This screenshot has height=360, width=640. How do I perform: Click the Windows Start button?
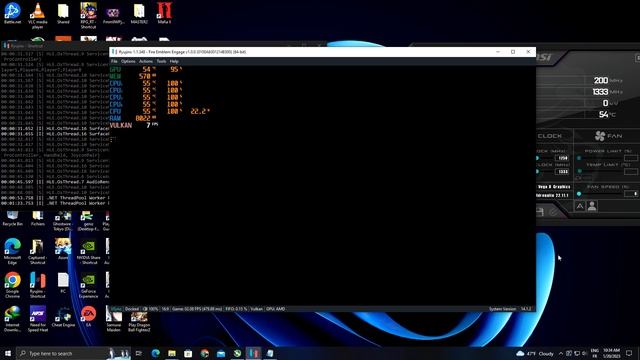point(7,353)
